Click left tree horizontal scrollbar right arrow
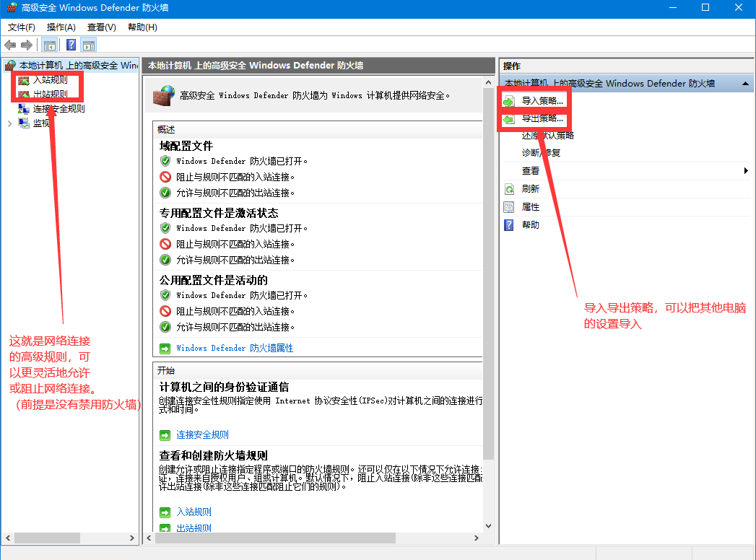The height and width of the screenshot is (560, 756). 132,538
